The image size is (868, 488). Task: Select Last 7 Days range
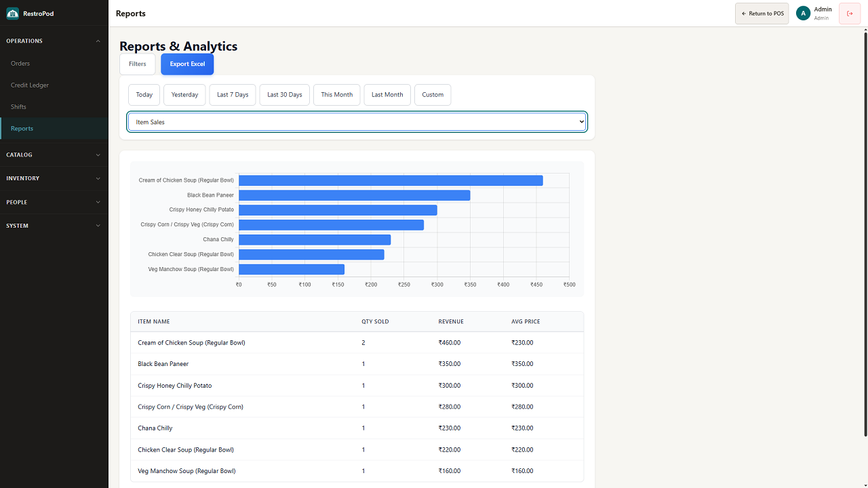coord(233,95)
